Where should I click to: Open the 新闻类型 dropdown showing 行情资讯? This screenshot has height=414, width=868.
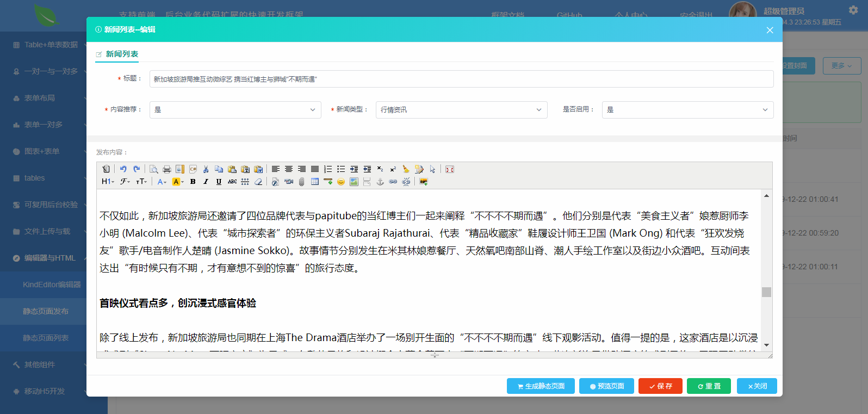pyautogui.click(x=462, y=110)
